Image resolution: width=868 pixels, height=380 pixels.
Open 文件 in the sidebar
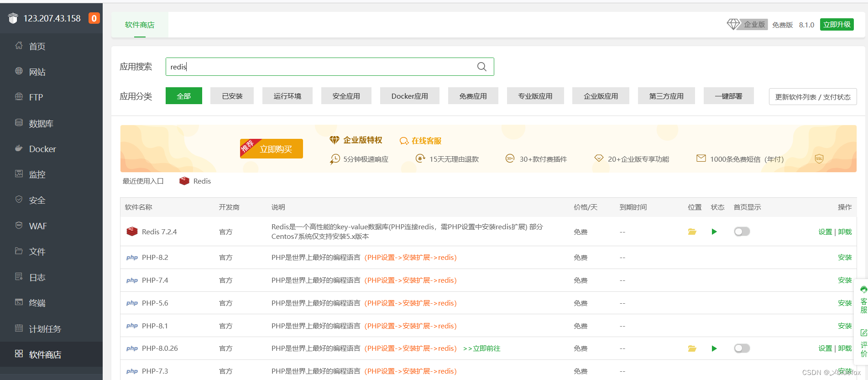point(51,252)
